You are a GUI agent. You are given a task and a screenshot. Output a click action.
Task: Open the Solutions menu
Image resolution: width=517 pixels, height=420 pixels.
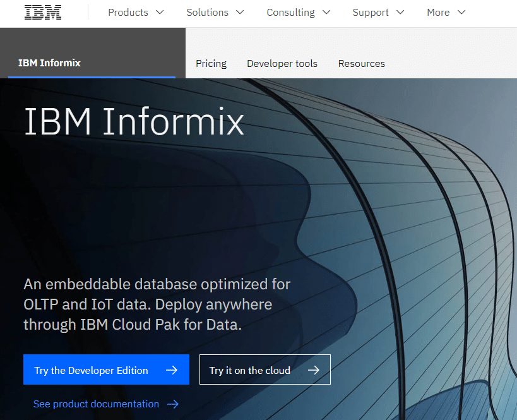207,13
